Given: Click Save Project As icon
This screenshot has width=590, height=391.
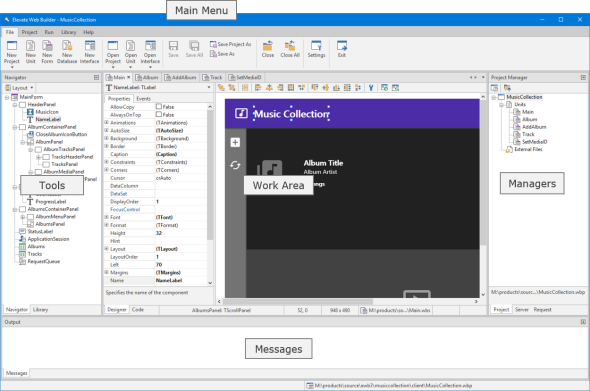Looking at the screenshot, I should tap(213, 44).
